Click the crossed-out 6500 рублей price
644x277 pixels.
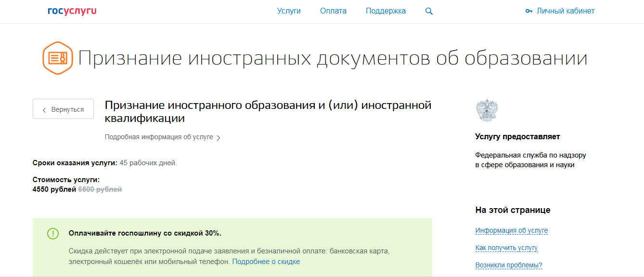point(100,189)
